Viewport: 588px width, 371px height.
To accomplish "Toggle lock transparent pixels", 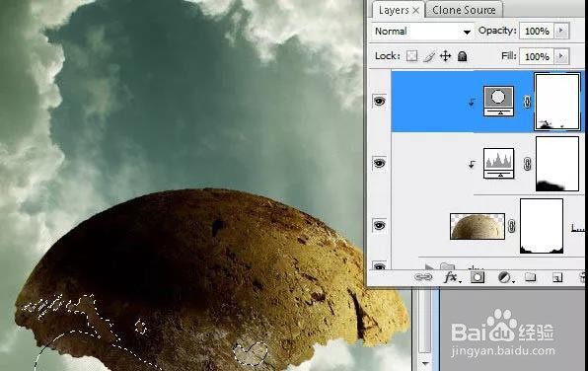I will 411,56.
